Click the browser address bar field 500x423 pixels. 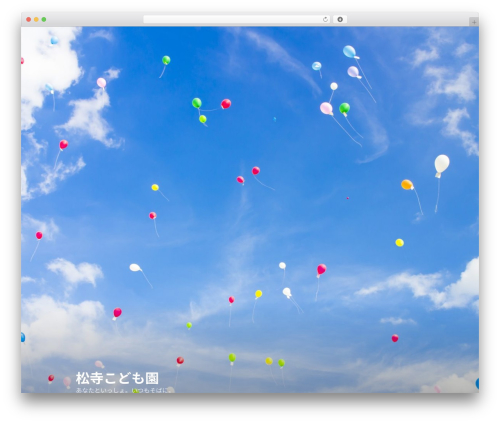tap(237, 19)
